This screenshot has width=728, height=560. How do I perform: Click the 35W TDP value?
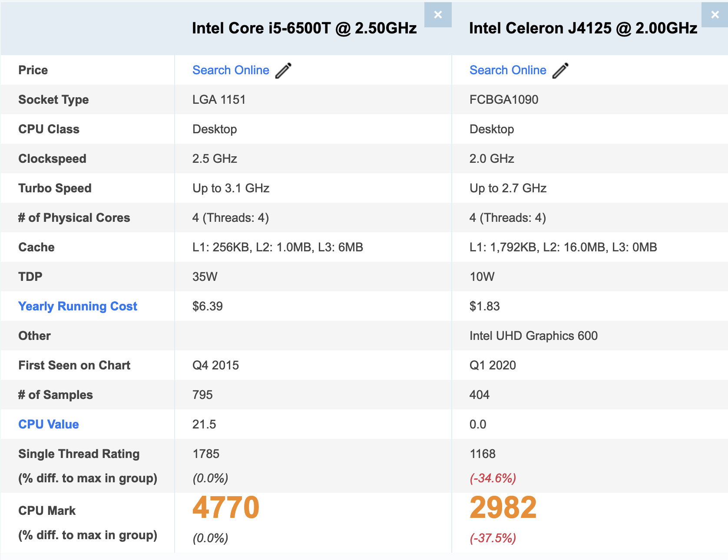point(205,277)
